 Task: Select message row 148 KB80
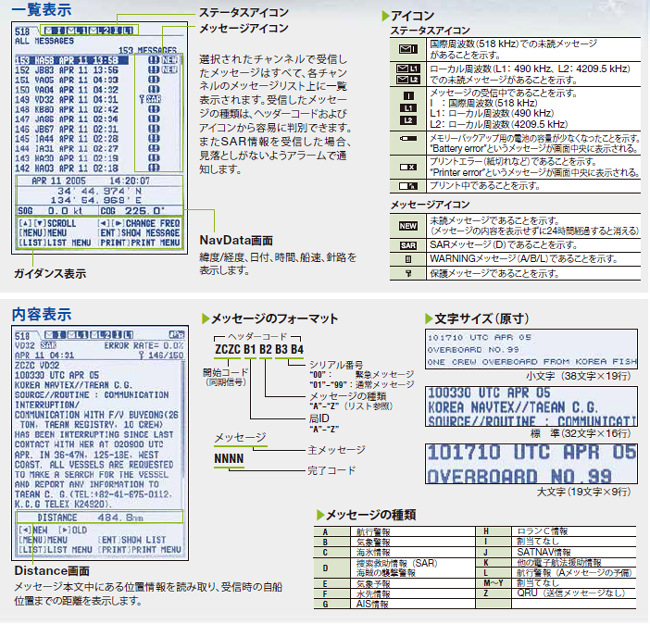(x=67, y=109)
